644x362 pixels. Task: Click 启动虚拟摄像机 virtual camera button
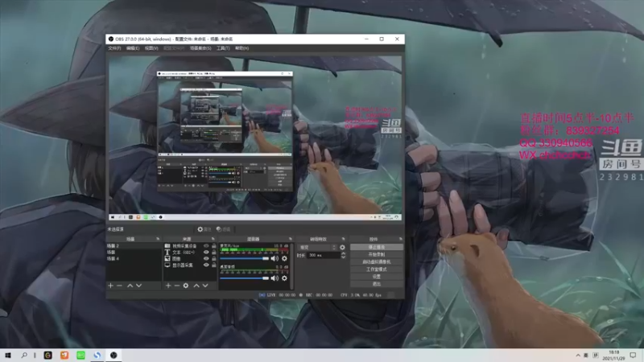[x=376, y=262]
